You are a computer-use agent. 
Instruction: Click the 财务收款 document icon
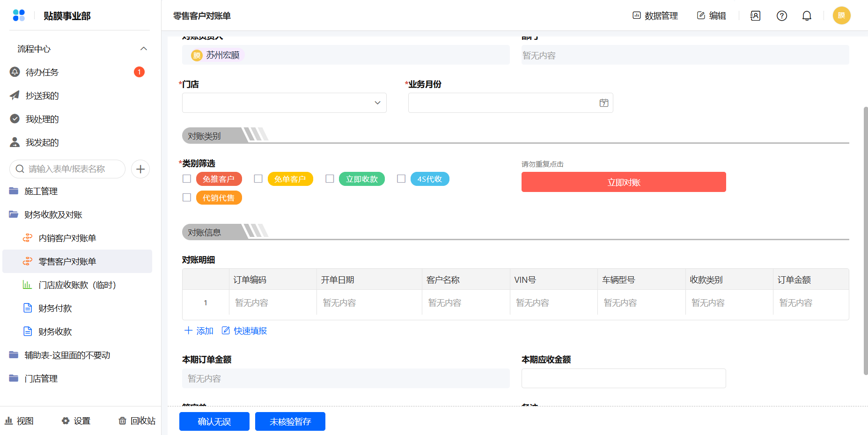pyautogui.click(x=28, y=332)
